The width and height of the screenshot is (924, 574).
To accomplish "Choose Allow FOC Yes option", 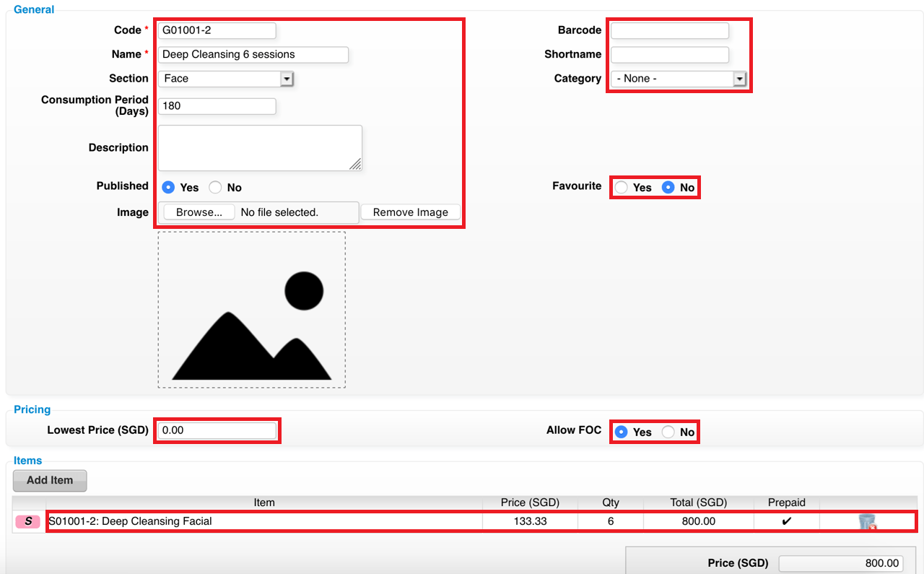I will (621, 432).
